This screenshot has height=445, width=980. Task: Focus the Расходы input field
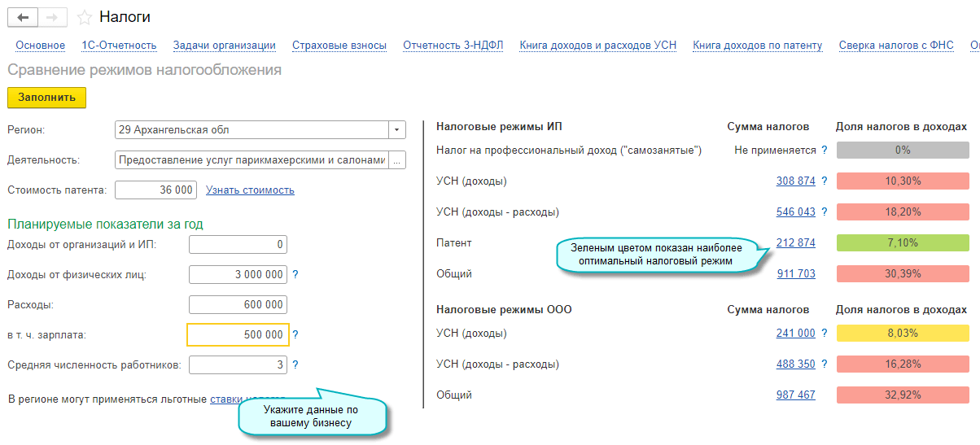[238, 305]
